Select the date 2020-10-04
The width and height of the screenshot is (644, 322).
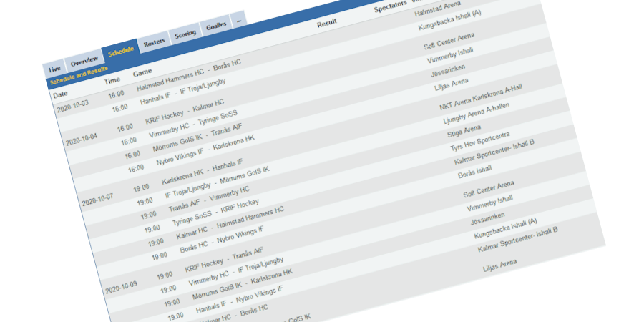[82, 140]
